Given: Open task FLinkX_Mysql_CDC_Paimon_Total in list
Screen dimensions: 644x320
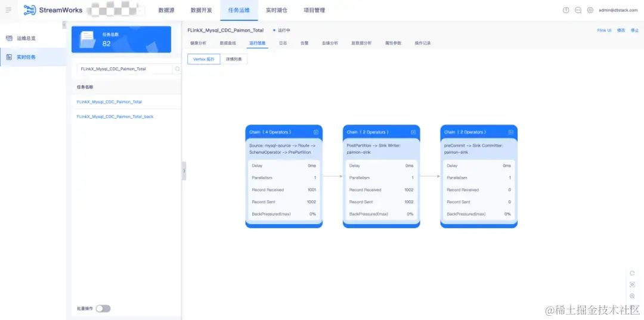Looking at the screenshot, I should pyautogui.click(x=109, y=102).
